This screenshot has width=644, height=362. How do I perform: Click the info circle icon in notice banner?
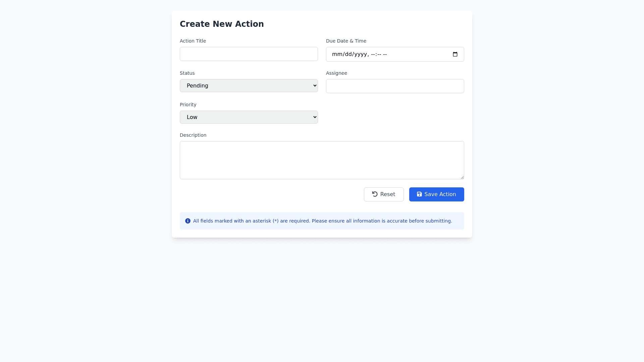(188, 221)
